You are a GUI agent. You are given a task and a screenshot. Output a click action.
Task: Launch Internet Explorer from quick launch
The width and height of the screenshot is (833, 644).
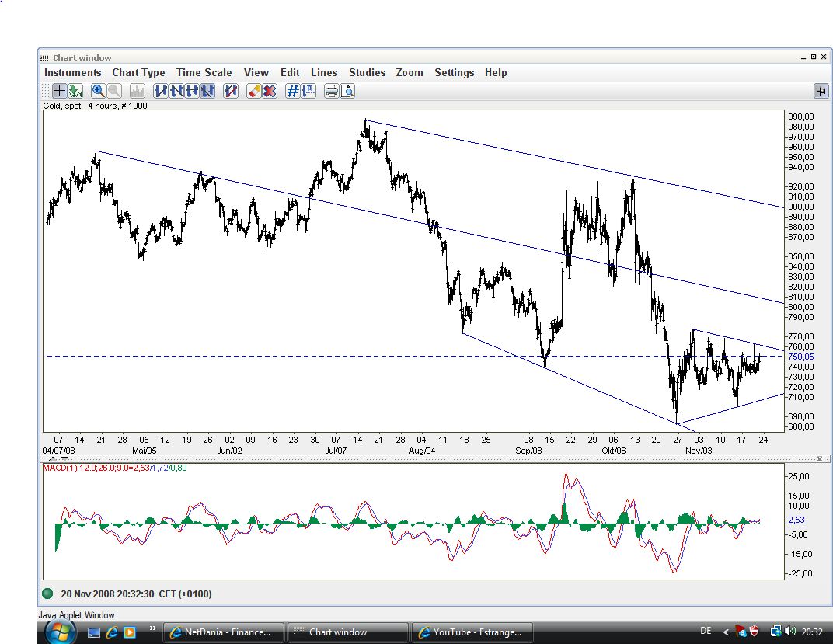click(x=112, y=632)
